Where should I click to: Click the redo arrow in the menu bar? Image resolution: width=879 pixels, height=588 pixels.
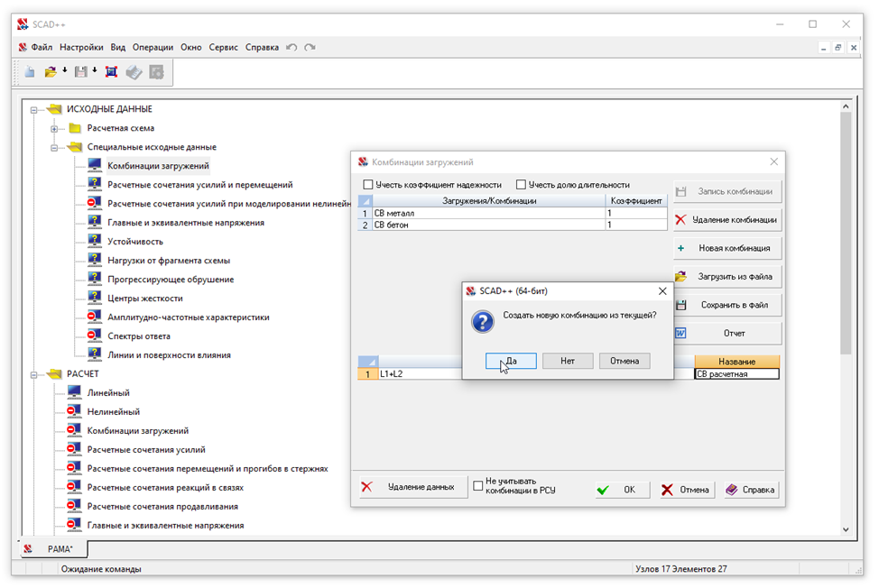(310, 47)
